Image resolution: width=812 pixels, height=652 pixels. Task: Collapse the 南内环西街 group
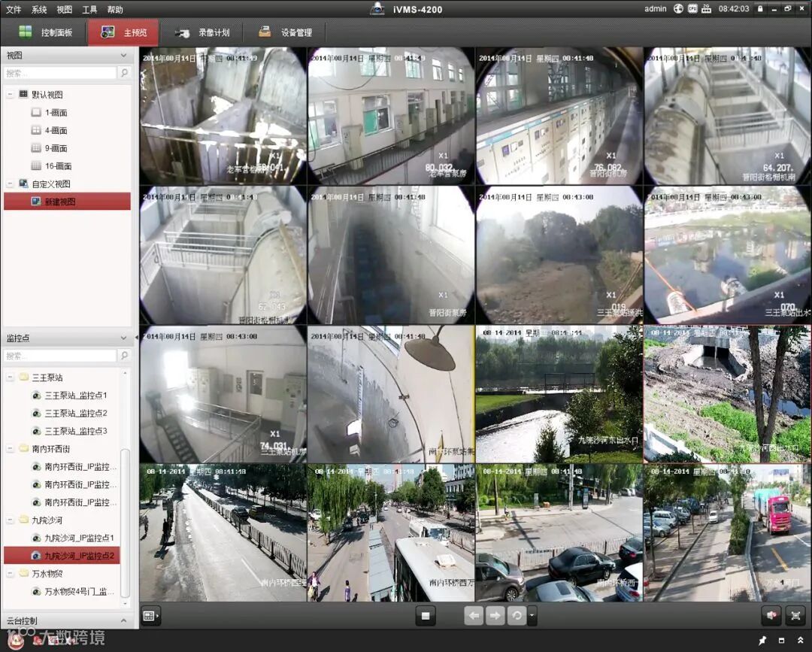point(10,448)
